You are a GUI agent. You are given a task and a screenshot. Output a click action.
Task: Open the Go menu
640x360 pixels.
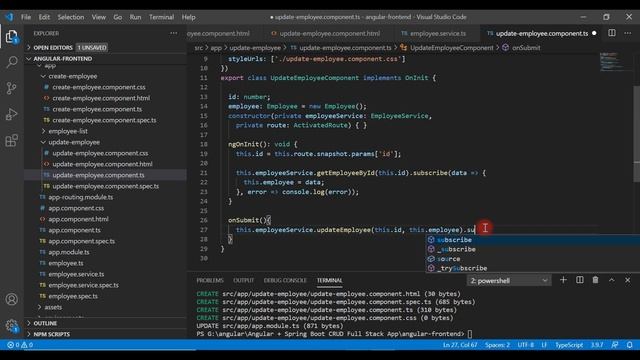pyautogui.click(x=118, y=17)
